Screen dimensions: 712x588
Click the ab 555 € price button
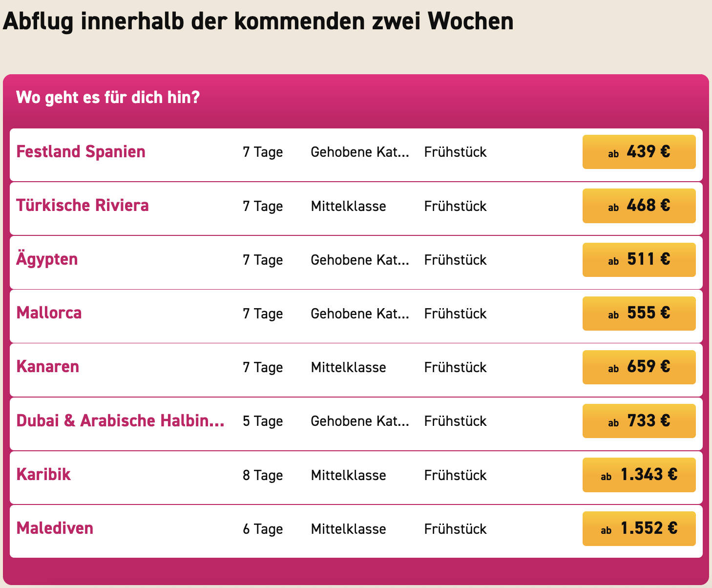point(639,313)
